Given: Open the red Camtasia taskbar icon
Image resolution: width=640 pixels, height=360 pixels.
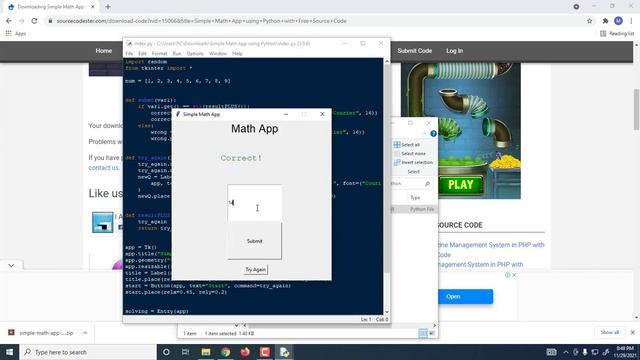Looking at the screenshot, I should pos(264,352).
